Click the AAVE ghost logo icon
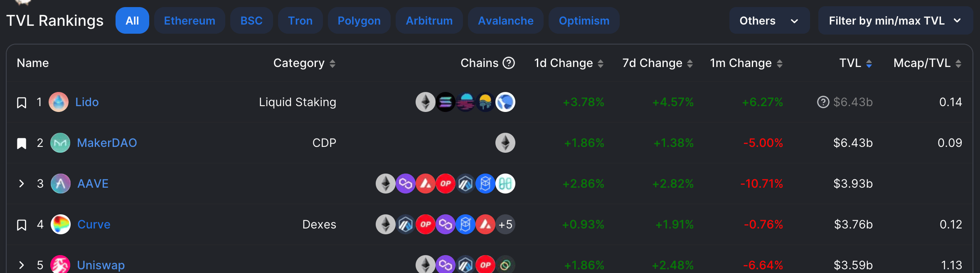The width and height of the screenshot is (980, 273). click(61, 184)
